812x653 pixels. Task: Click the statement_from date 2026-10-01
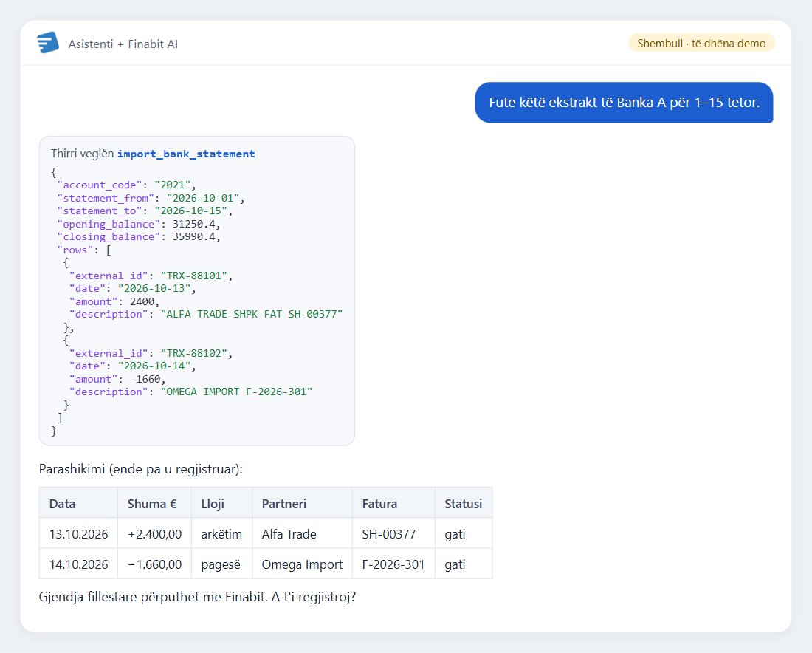point(203,198)
